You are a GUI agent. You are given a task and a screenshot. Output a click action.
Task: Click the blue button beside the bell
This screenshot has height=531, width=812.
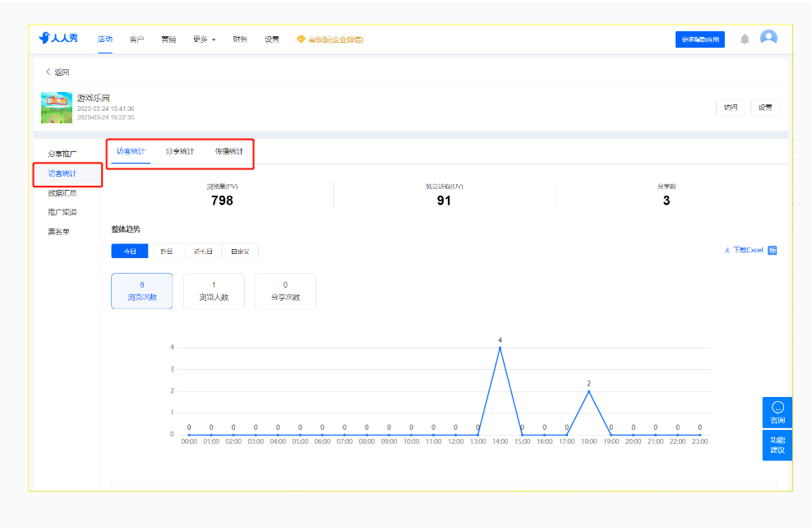[699, 39]
